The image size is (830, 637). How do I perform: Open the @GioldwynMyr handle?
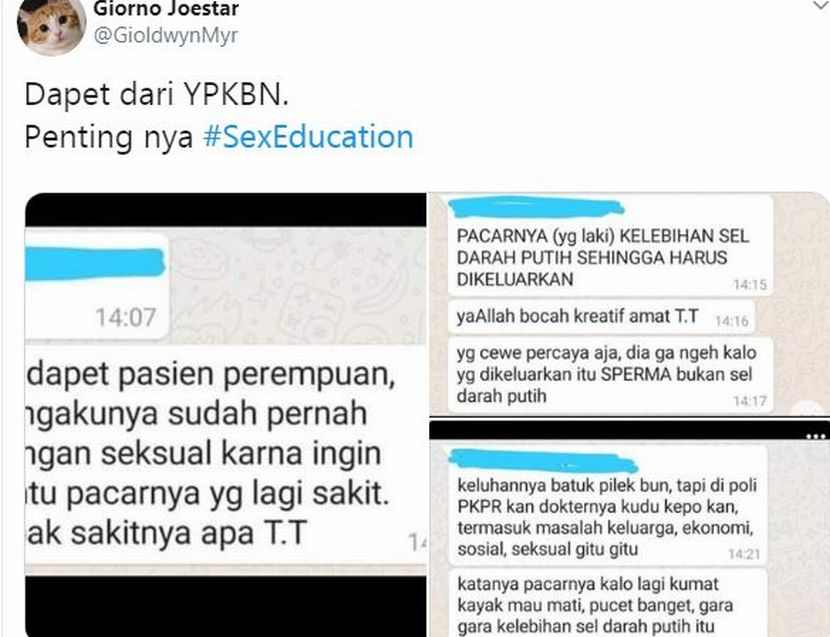pos(166,35)
